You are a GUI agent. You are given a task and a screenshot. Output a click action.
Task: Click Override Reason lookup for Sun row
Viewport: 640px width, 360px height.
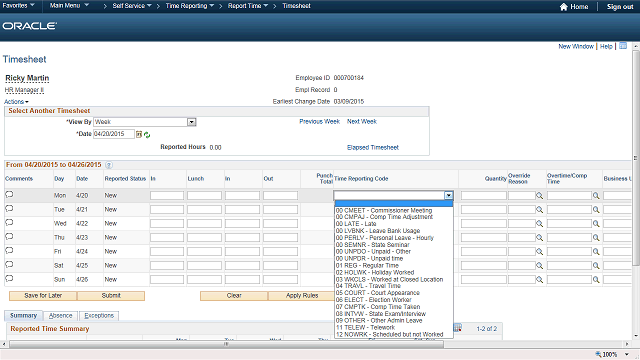(x=540, y=280)
